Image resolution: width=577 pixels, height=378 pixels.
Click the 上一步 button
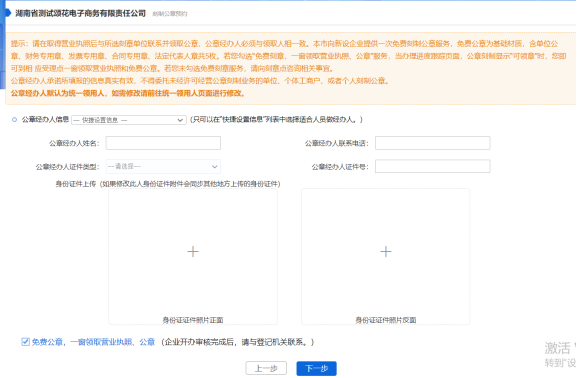tap(266, 368)
